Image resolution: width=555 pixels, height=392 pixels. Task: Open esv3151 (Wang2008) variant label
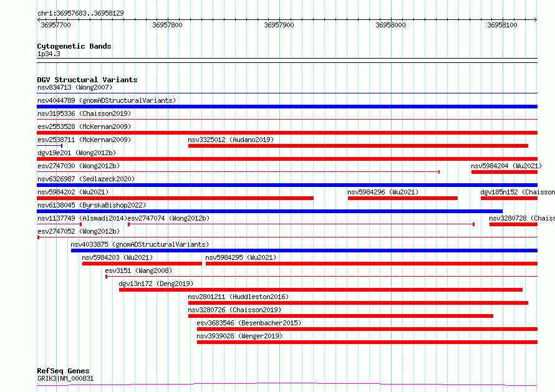(138, 270)
